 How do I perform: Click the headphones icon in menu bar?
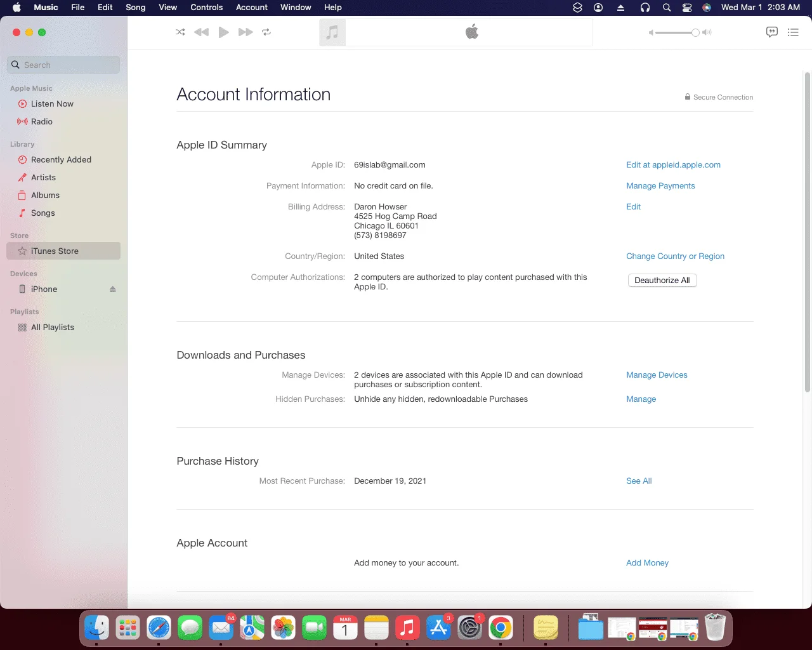coord(645,8)
